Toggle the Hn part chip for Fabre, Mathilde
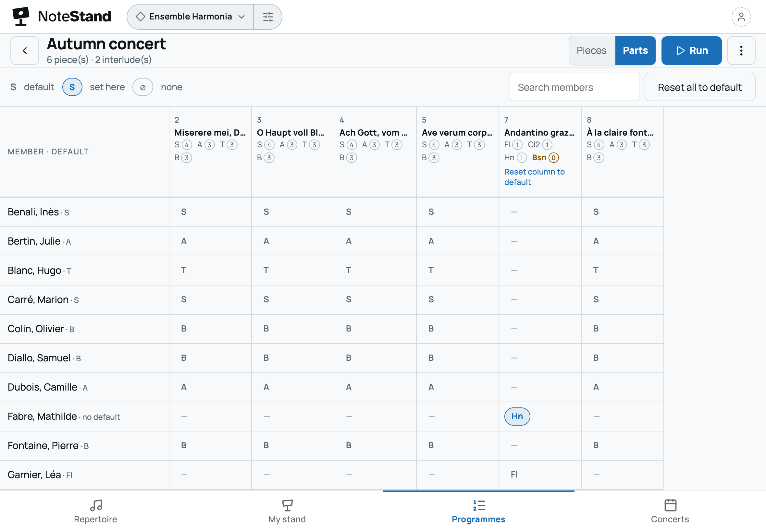This screenshot has height=532, width=766. [x=517, y=416]
